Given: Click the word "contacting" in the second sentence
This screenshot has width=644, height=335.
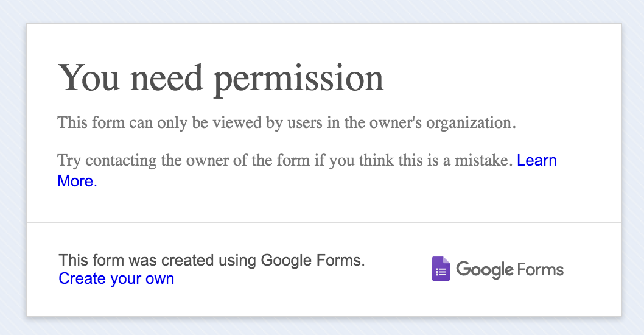Looking at the screenshot, I should [120, 161].
